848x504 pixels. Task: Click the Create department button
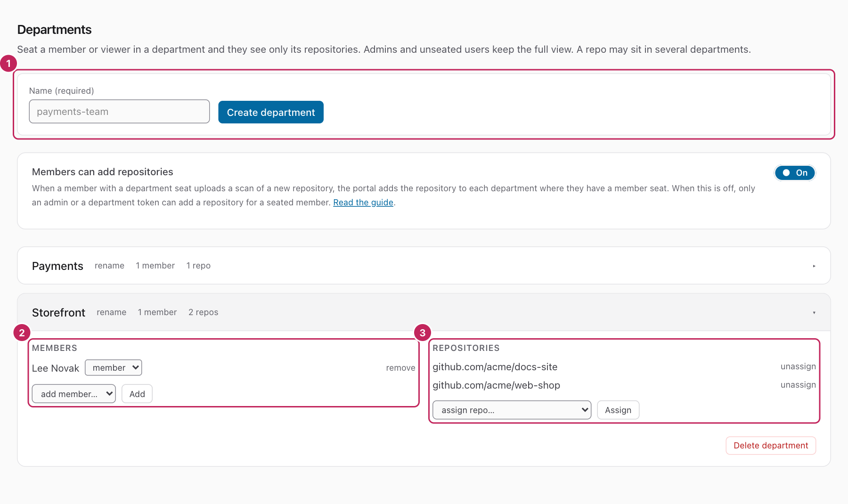[271, 112]
